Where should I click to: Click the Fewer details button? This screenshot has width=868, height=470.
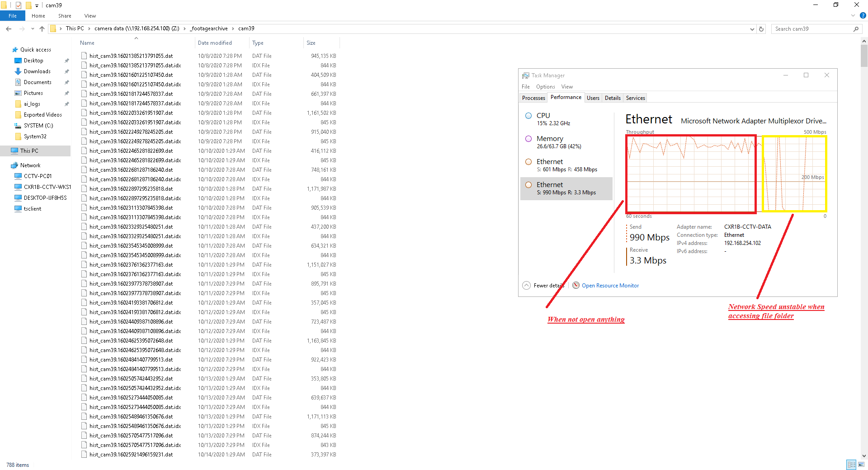click(544, 285)
